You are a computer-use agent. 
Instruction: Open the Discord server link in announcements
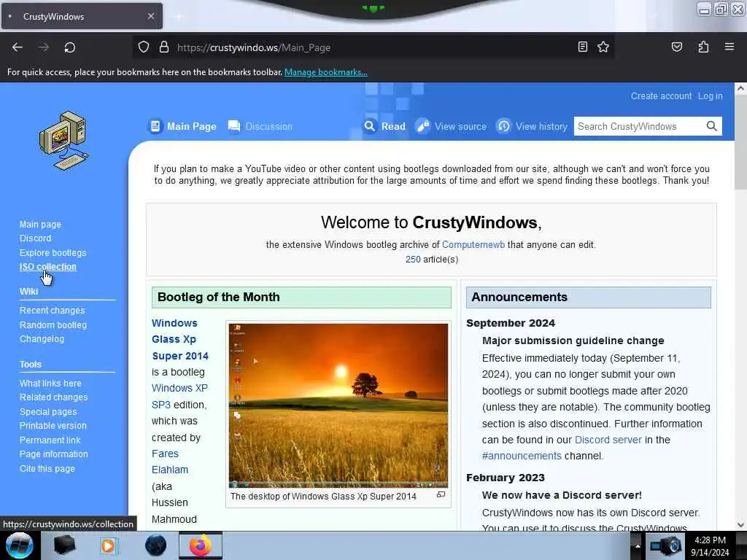[x=608, y=440]
